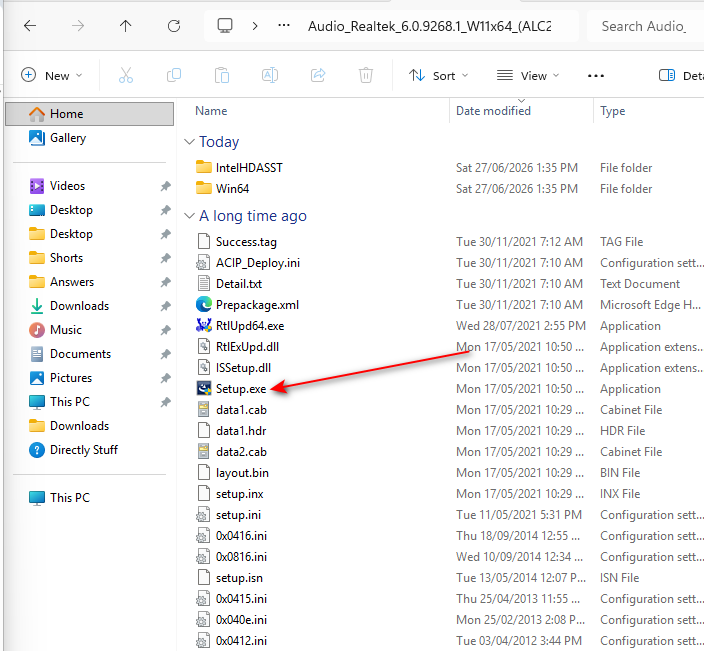Select Home in navigation pane
This screenshot has height=651, width=704.
click(89, 114)
